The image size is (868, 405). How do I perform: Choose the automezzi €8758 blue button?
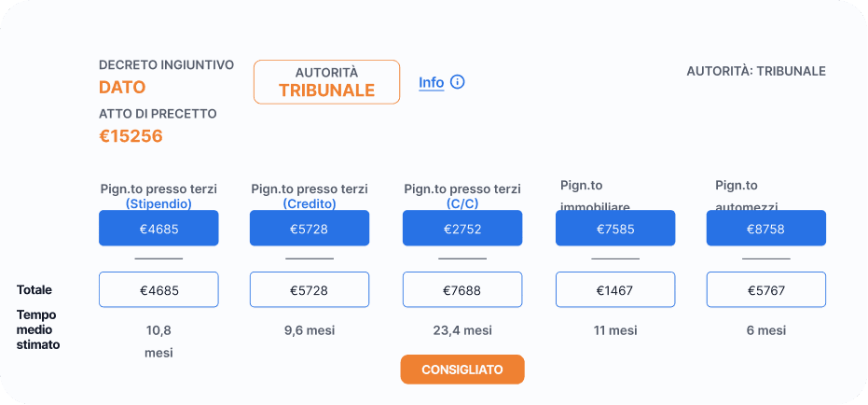point(766,229)
